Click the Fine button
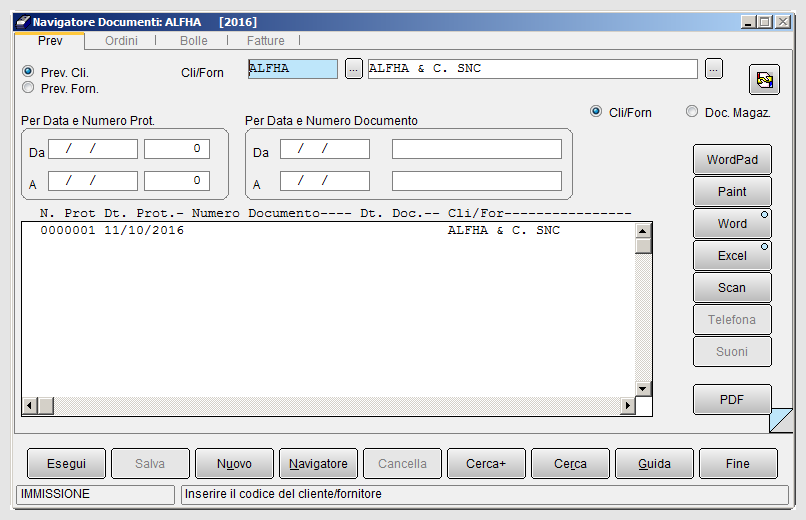The width and height of the screenshot is (806, 520). (x=738, y=463)
